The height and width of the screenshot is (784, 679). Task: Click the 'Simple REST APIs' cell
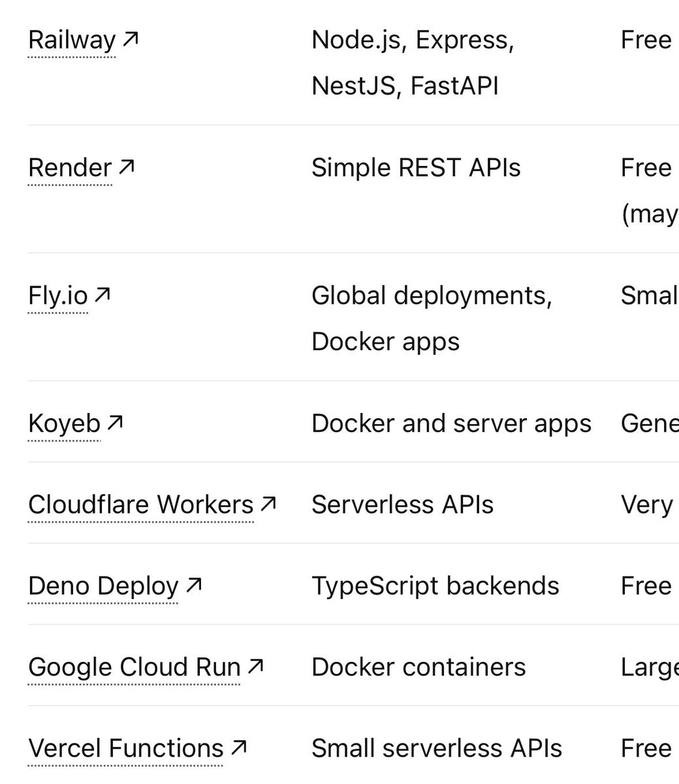coord(416,168)
